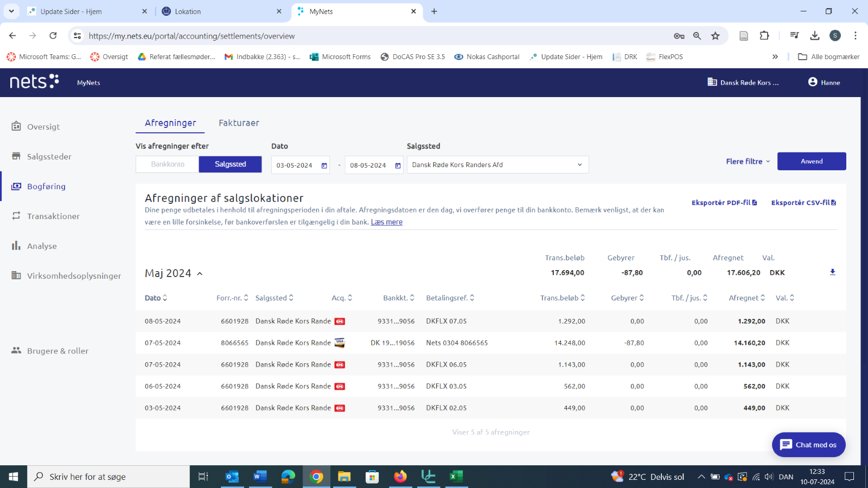Expand Flere filtre options
Screen dimensions: 868x488
click(748, 162)
